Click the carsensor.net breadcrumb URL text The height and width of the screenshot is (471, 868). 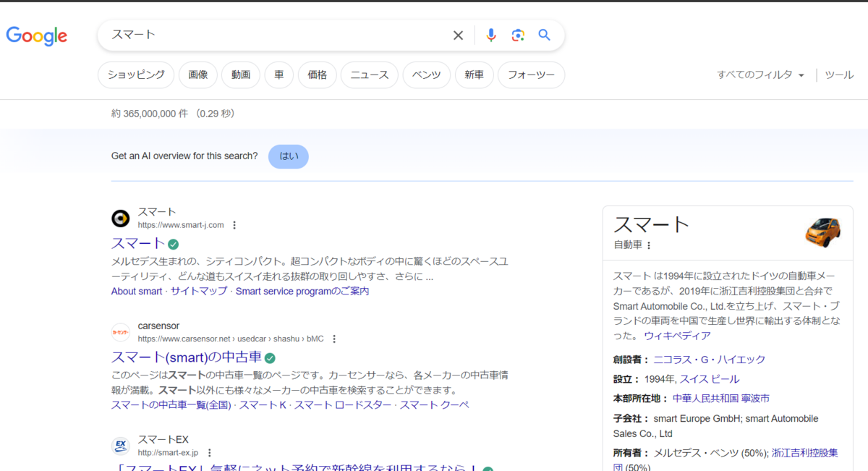231,339
